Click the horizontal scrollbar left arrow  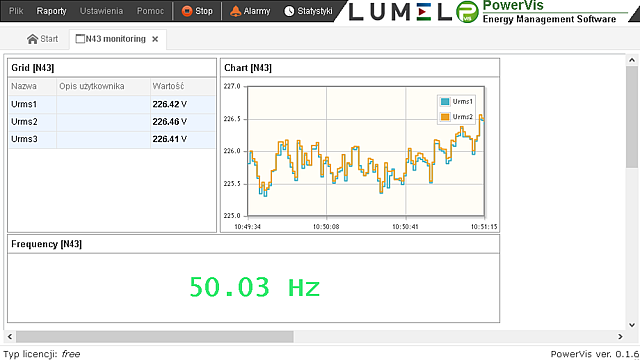point(10,337)
